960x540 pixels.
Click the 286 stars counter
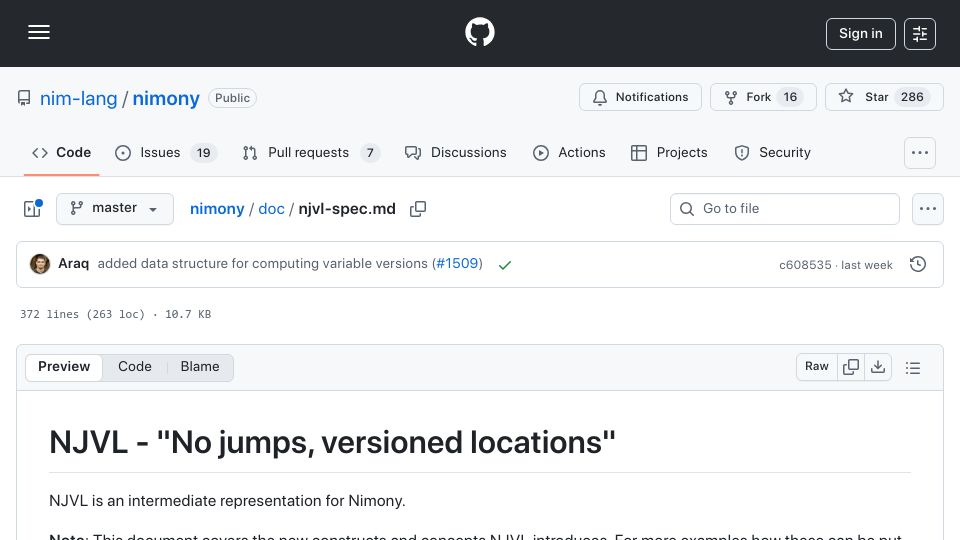(x=912, y=97)
